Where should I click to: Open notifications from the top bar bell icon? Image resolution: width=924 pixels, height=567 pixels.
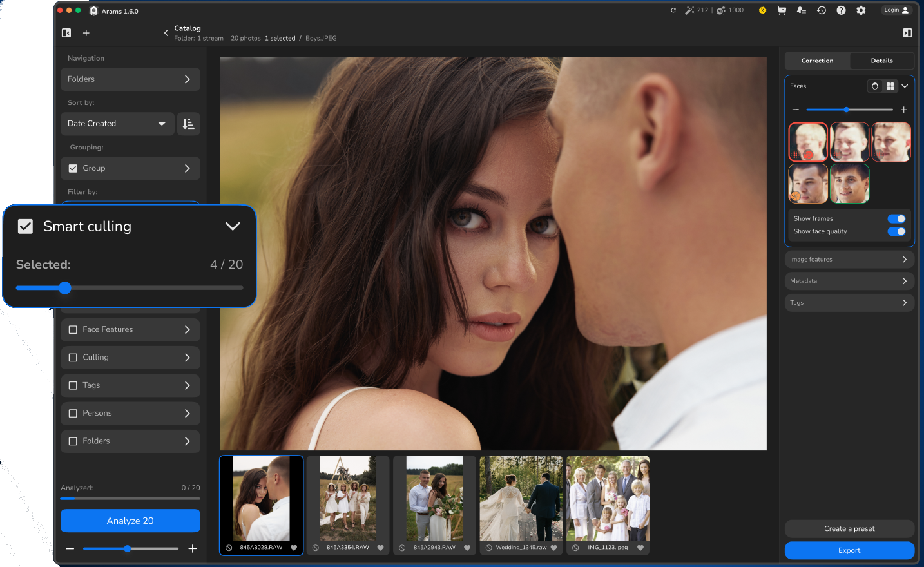(802, 10)
